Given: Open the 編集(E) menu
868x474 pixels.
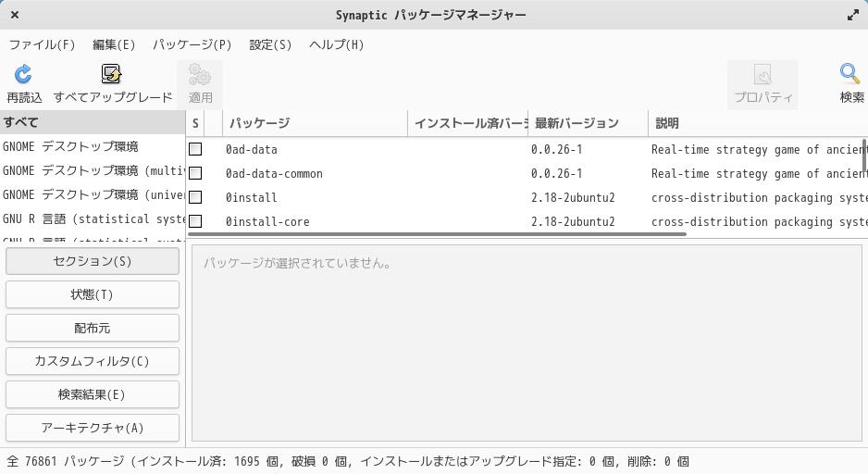Looking at the screenshot, I should [114, 44].
